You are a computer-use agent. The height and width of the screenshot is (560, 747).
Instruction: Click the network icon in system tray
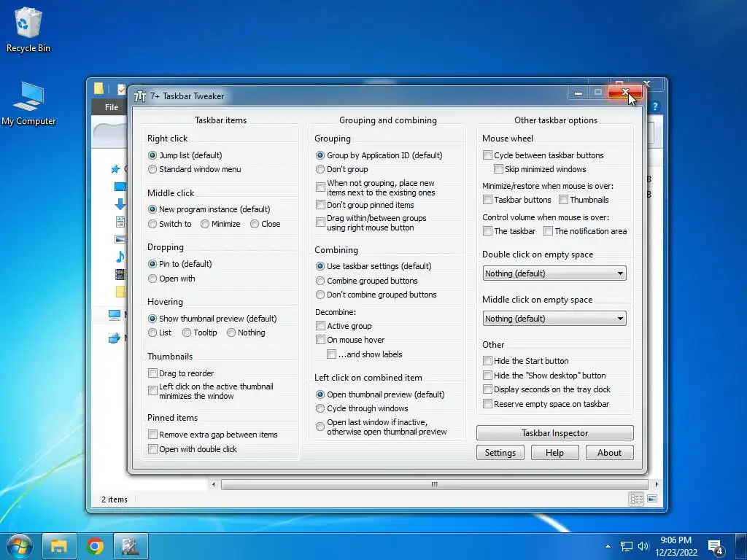point(627,546)
